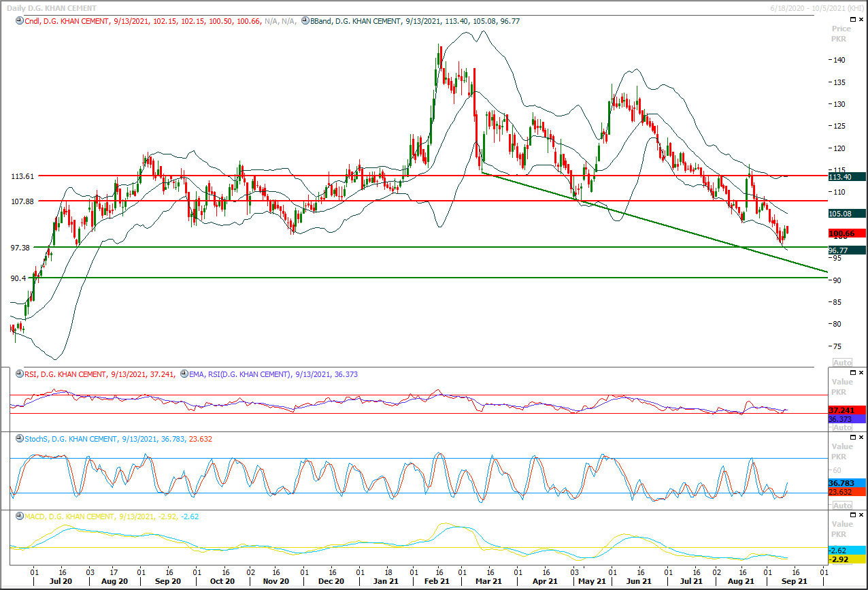
Task: Click the Jul 20 month label on time axis
Action: pos(61,582)
